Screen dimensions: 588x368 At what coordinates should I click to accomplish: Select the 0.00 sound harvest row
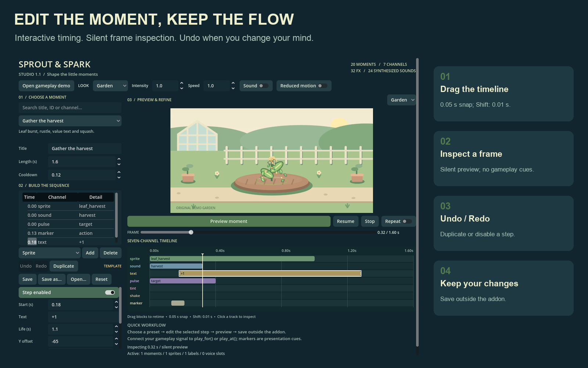[x=68, y=215]
